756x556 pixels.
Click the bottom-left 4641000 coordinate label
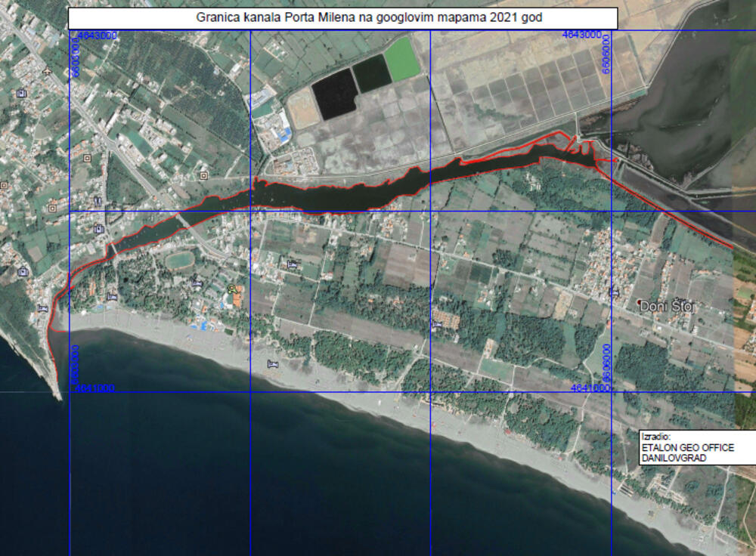click(x=94, y=388)
